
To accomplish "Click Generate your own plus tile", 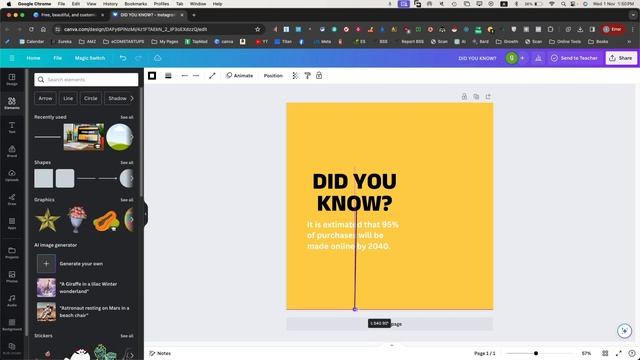I will [x=46, y=264].
